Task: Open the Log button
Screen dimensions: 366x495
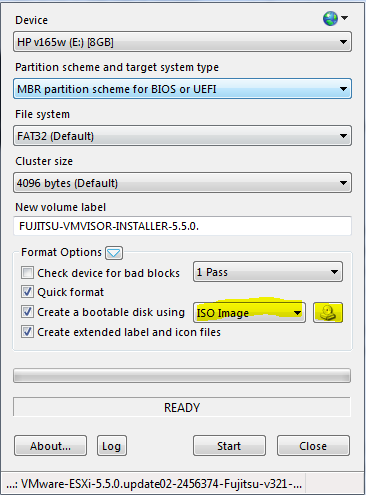Action: (112, 446)
